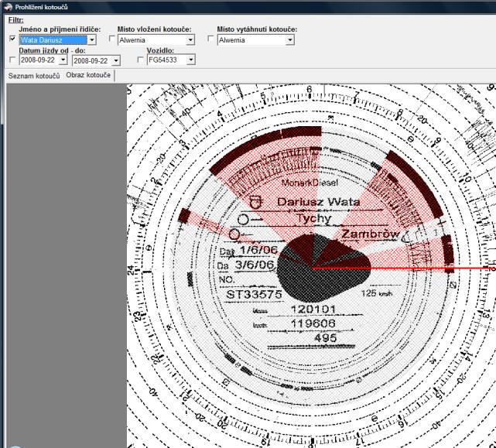
Task: Open the Wata Dariusz driver dropdown
Action: 92,40
